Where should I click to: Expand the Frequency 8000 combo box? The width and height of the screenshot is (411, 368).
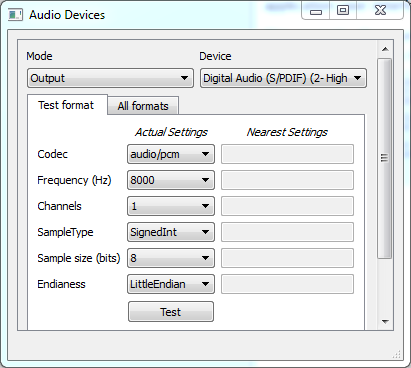point(171,180)
